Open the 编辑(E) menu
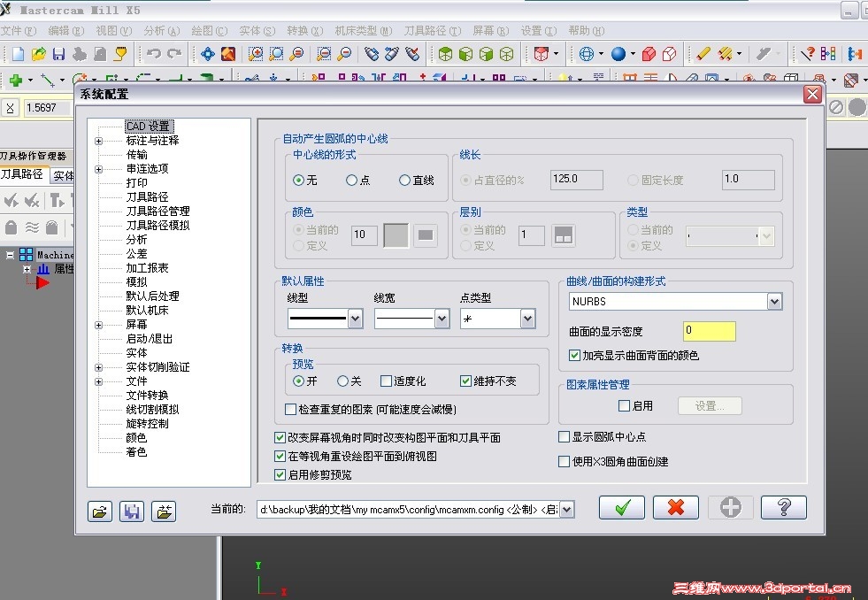 (x=65, y=30)
